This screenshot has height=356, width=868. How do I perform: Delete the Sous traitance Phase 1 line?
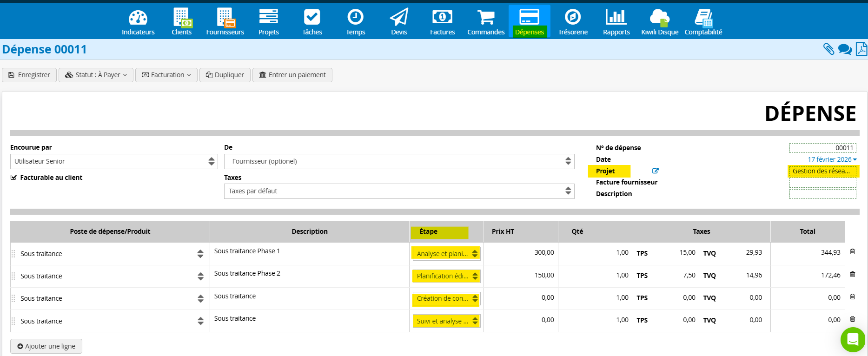[853, 252]
